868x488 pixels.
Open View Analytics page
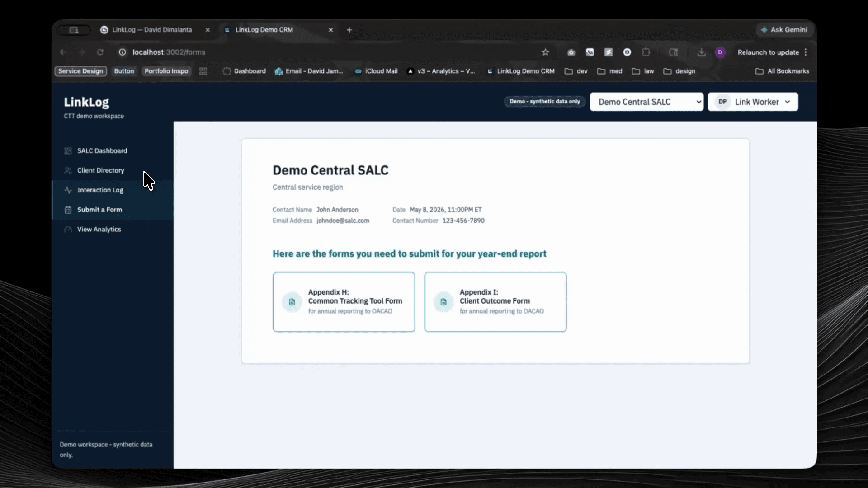pos(113,230)
